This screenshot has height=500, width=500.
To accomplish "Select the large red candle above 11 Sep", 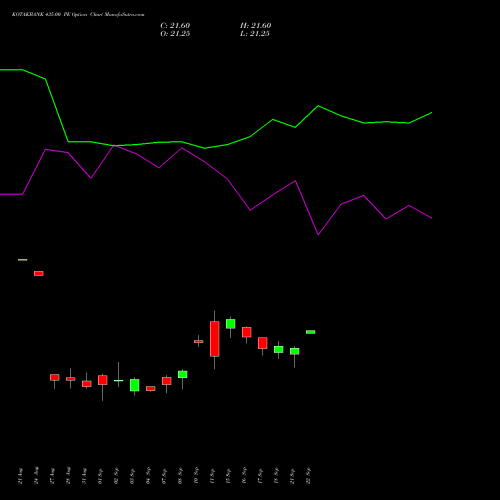I will pos(215,339).
